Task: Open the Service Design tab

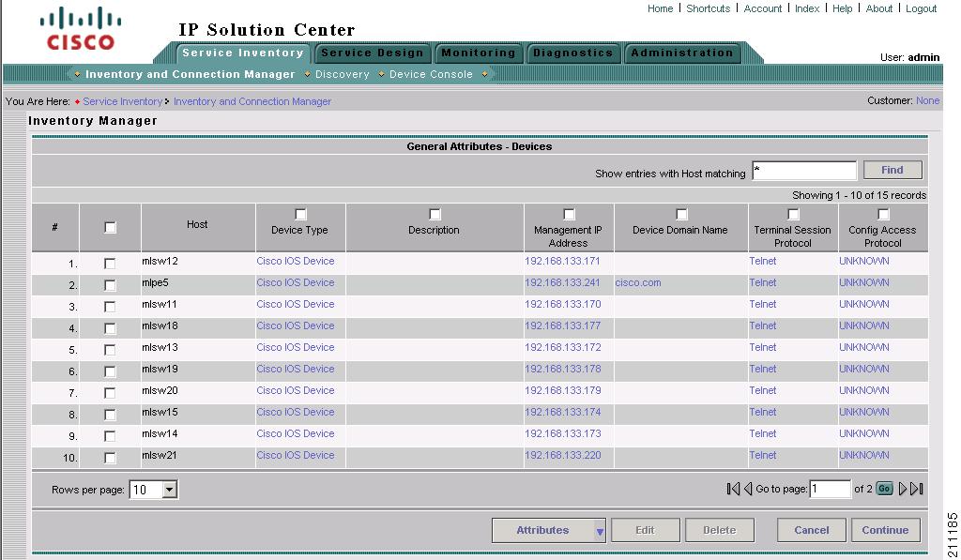Action: point(372,53)
